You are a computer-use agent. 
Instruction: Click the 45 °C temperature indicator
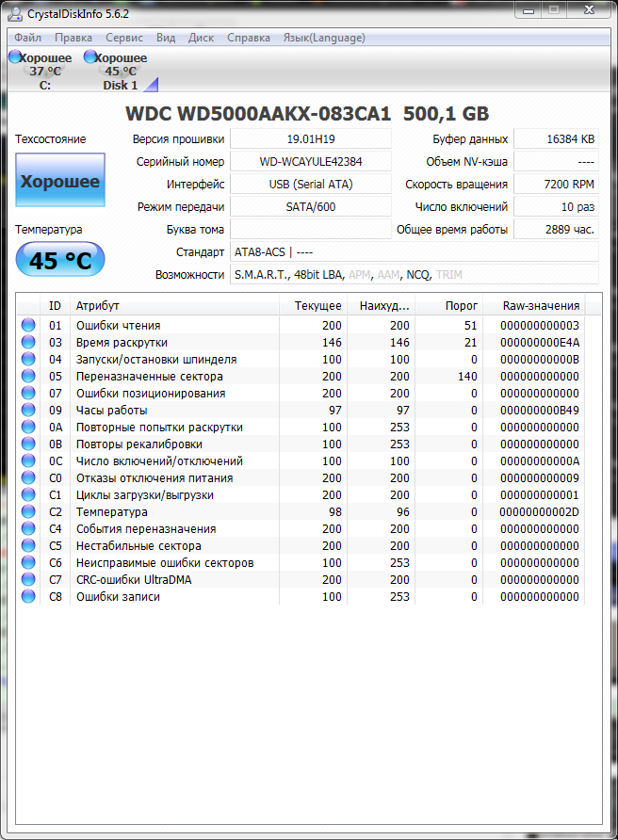click(60, 259)
